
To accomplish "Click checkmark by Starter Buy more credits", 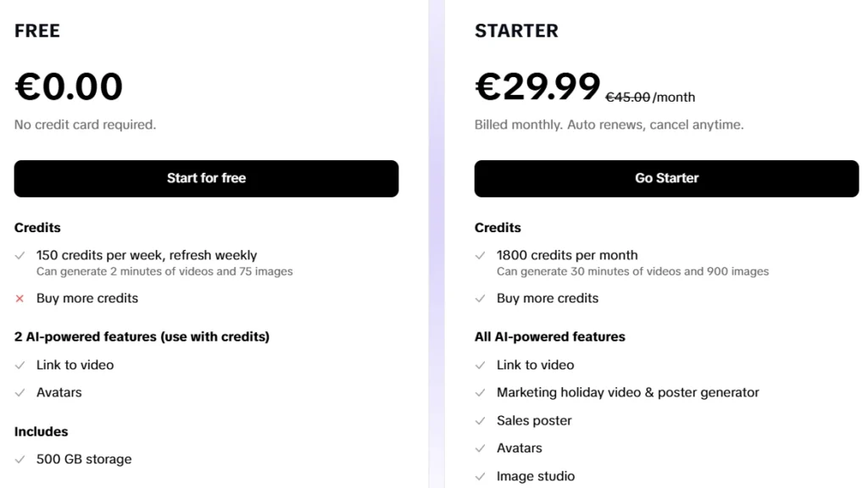I will click(481, 298).
